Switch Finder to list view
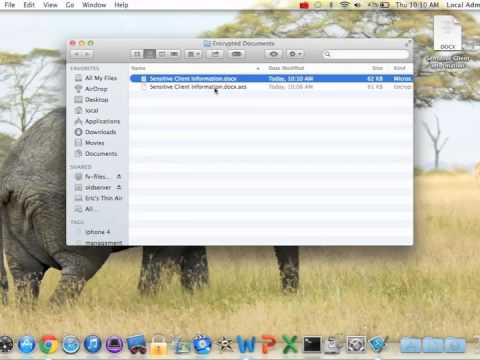This screenshot has width=480, height=360. [x=149, y=54]
